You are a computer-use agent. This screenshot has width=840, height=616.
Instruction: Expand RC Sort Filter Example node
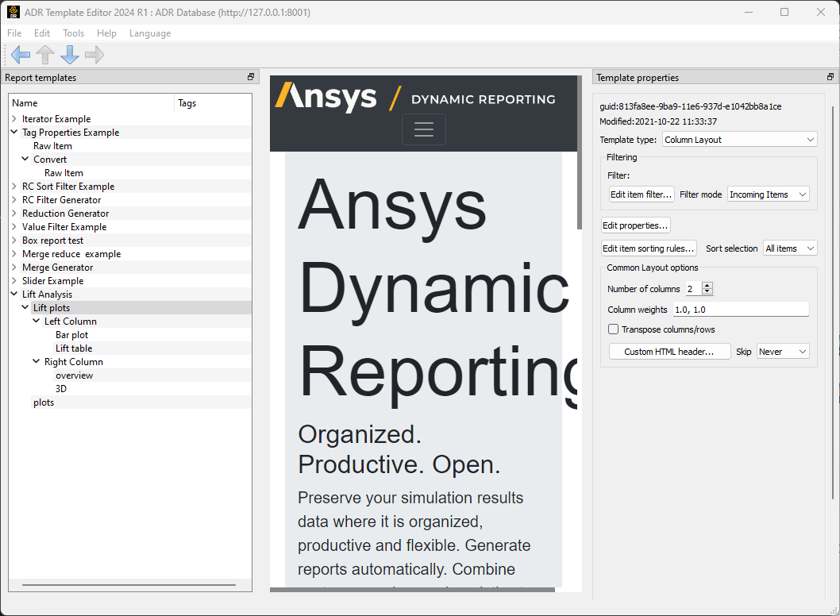14,186
